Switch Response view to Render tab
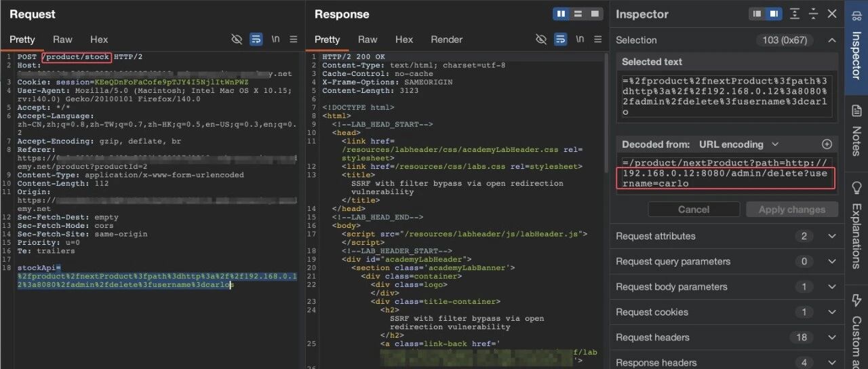Image resolution: width=868 pixels, height=369 pixels. click(x=447, y=39)
